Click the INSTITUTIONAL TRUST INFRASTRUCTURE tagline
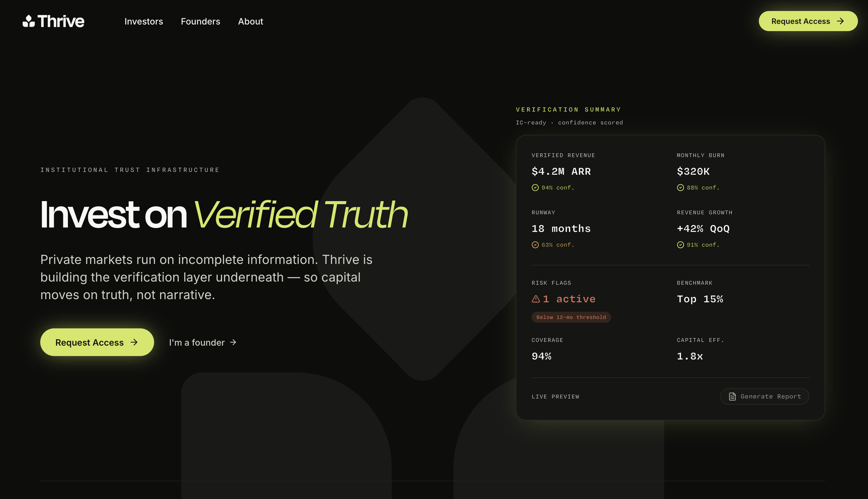Screen dimensions: 868x499 pyautogui.click(x=130, y=170)
